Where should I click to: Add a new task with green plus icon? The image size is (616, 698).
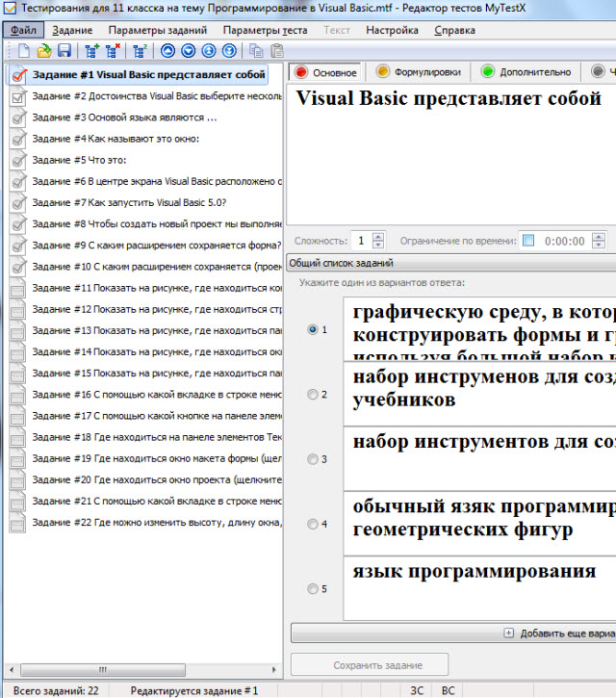(x=91, y=51)
